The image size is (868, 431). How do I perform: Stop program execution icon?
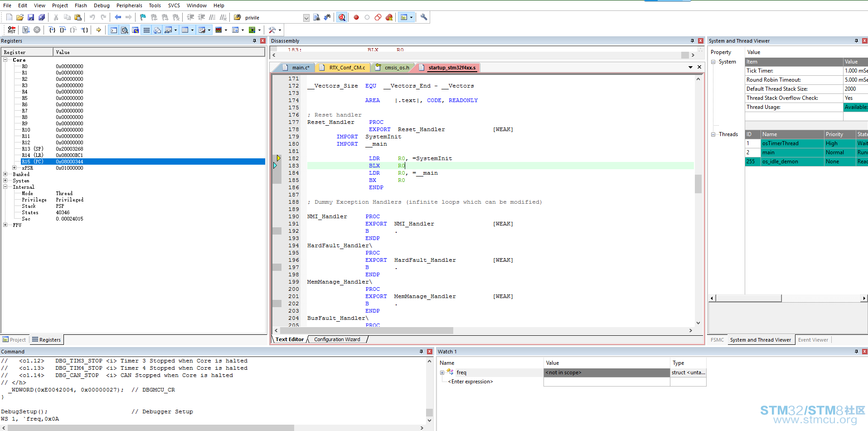tap(37, 30)
